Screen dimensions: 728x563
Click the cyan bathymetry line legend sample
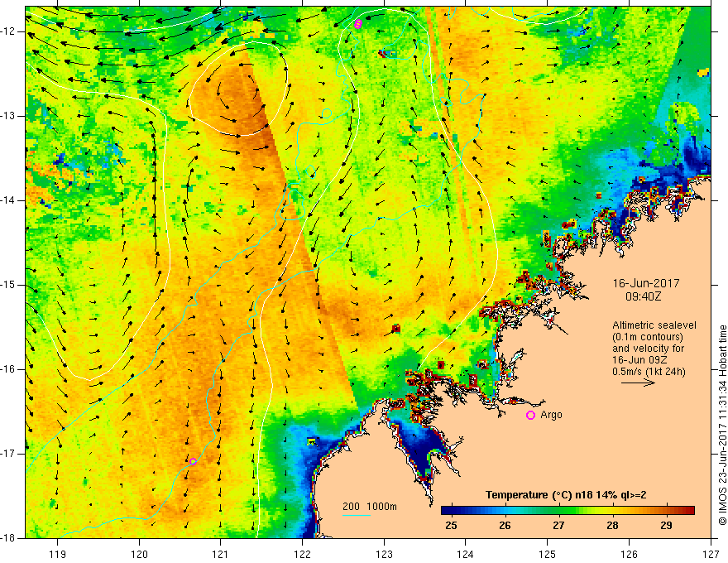click(x=356, y=515)
